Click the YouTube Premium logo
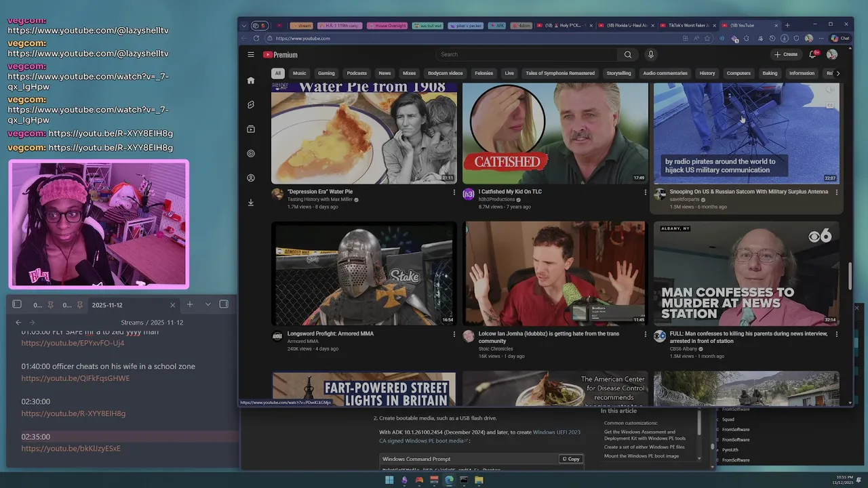 (280, 55)
